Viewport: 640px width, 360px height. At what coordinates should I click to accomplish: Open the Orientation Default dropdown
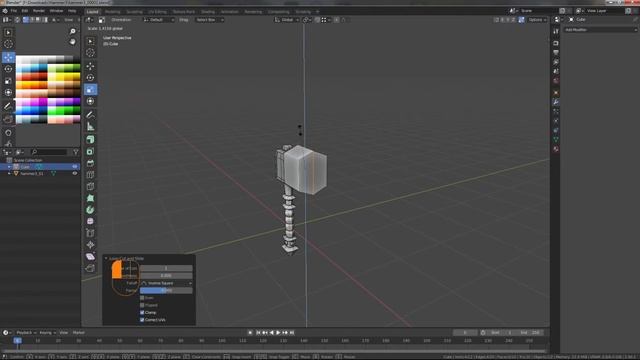[159, 20]
